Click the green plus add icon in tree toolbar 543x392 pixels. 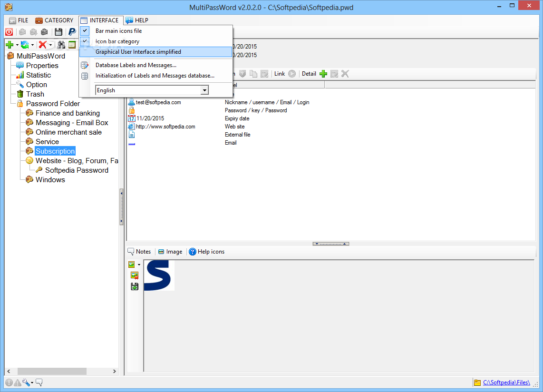[10, 45]
